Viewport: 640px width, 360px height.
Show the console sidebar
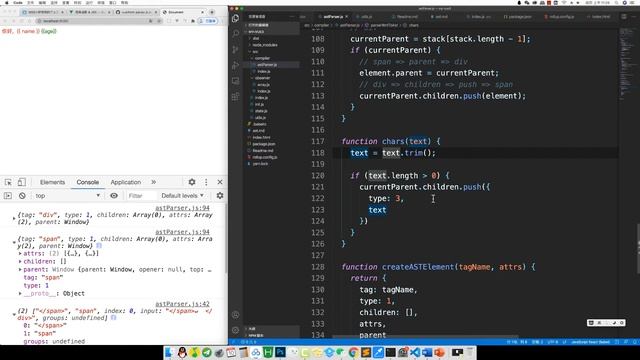(x=8, y=196)
